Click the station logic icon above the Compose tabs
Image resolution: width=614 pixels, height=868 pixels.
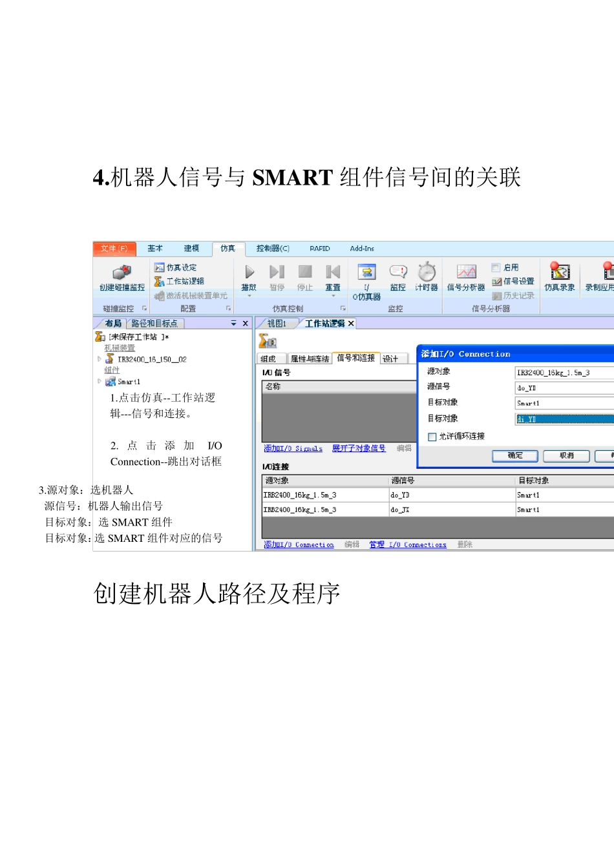[267, 341]
